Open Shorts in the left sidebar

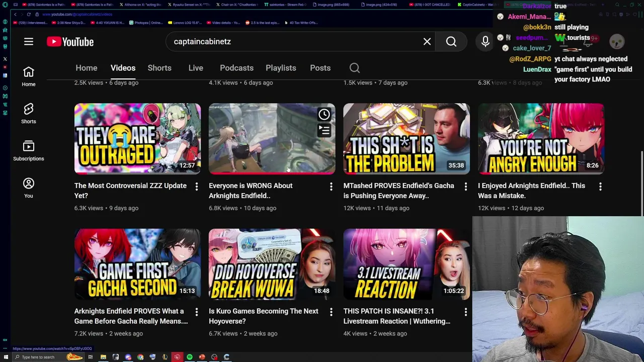coord(29,114)
